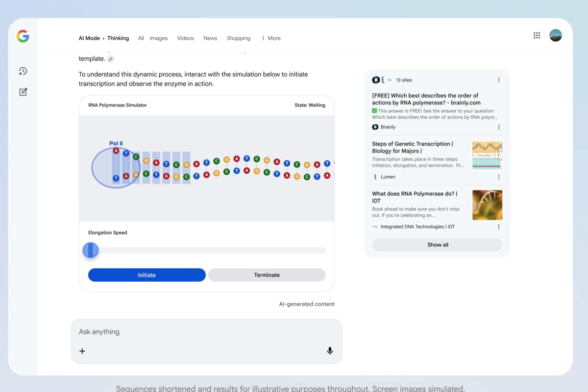Click the plus attachment icon
The image size is (588, 392).
click(x=82, y=351)
